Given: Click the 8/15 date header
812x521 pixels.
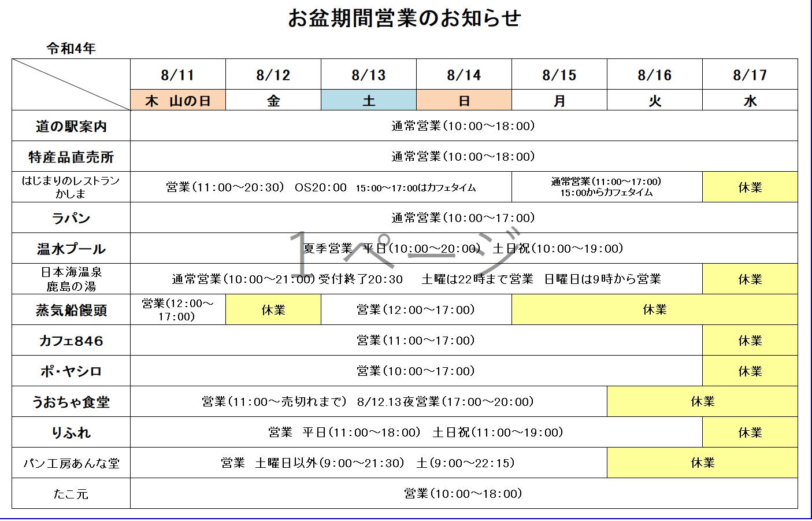Looking at the screenshot, I should pos(559,75).
